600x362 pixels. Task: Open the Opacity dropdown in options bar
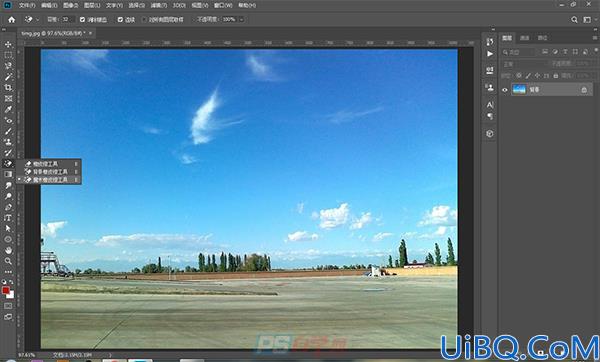coord(241,20)
